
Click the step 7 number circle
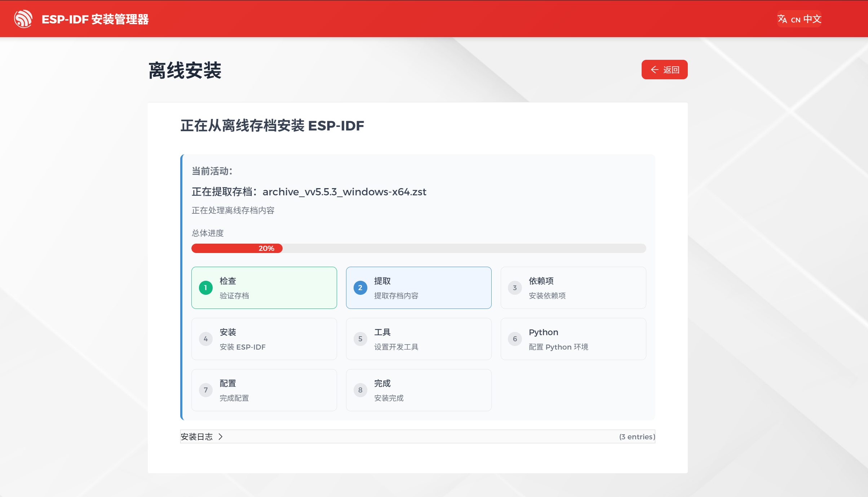(x=205, y=390)
